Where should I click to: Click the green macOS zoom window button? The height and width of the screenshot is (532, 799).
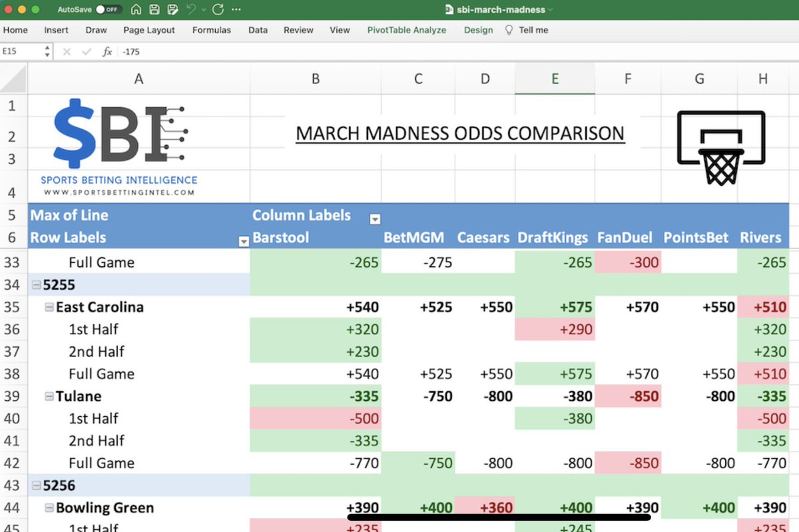tap(35, 10)
